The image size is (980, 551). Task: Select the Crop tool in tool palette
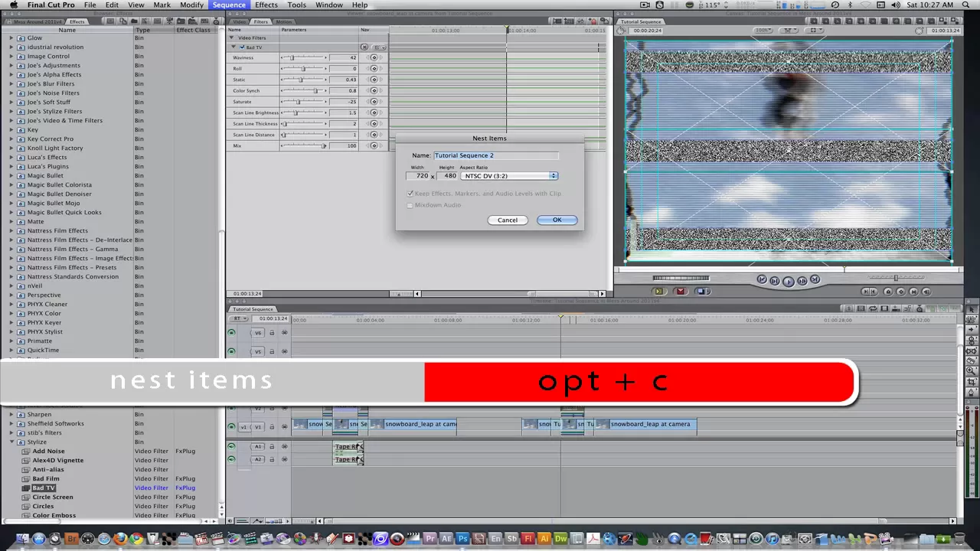coord(972,382)
